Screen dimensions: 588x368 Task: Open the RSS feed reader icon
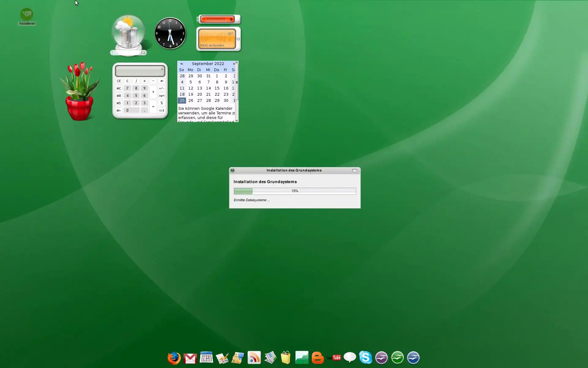[254, 358]
